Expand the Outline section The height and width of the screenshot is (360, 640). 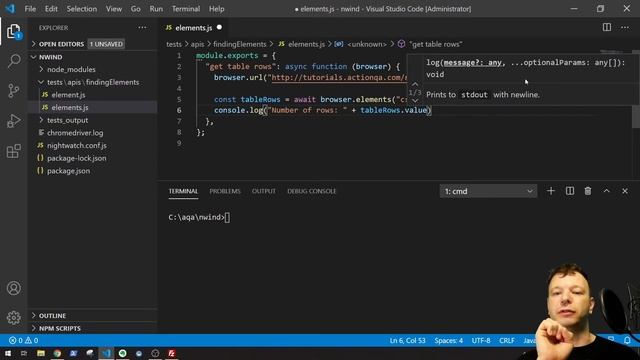coord(92,316)
